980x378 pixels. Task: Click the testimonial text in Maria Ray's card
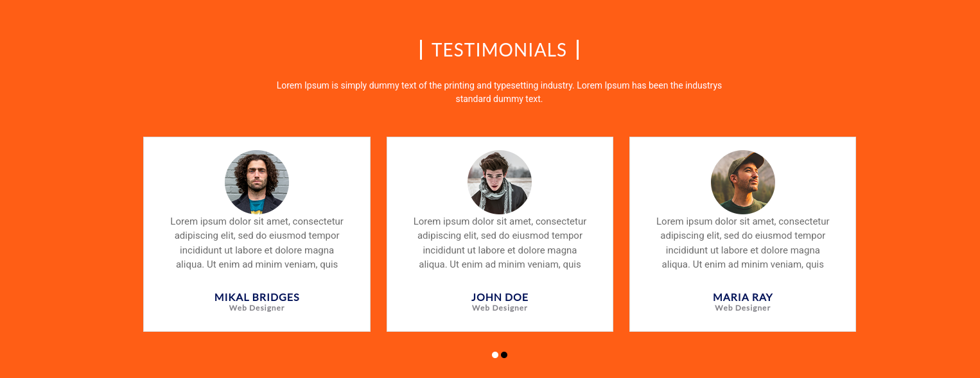[x=743, y=243]
